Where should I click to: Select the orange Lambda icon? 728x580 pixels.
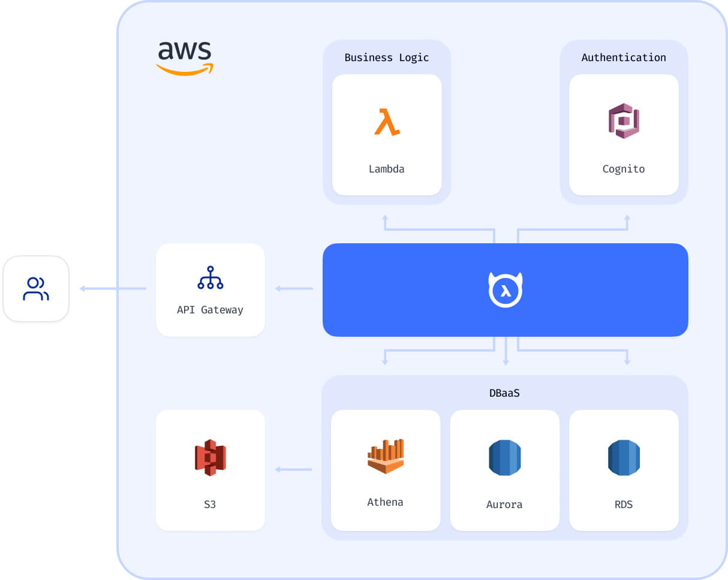[387, 122]
